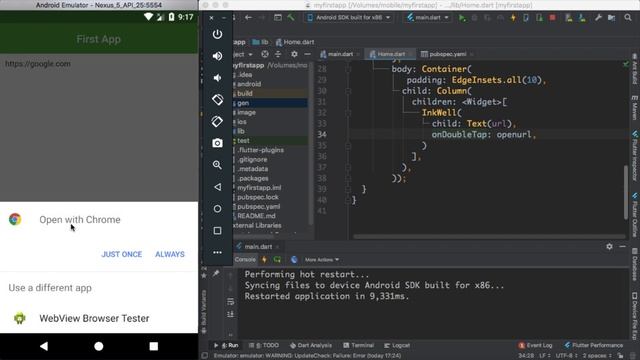
Task: Open the Dart Analysis tool window
Action: click(311, 345)
